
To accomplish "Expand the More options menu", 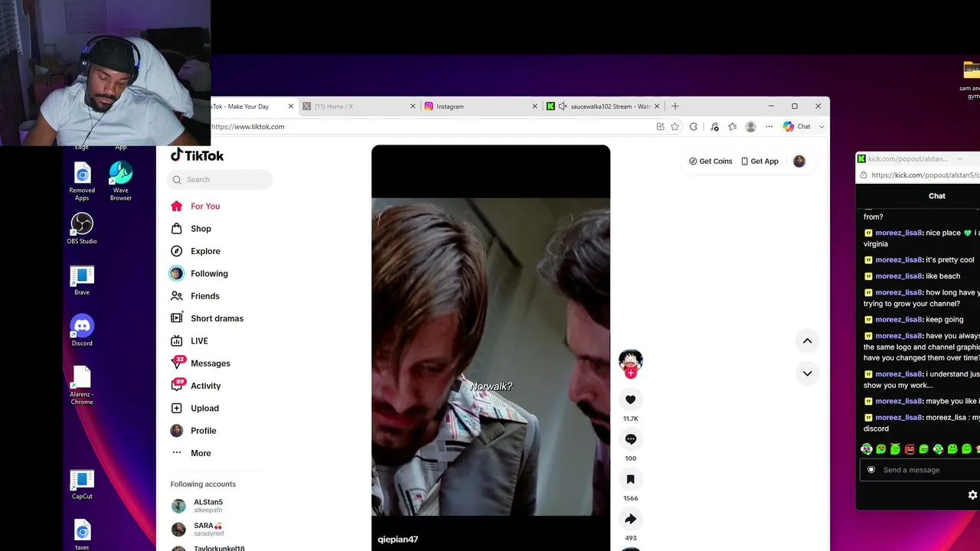I will tap(191, 453).
